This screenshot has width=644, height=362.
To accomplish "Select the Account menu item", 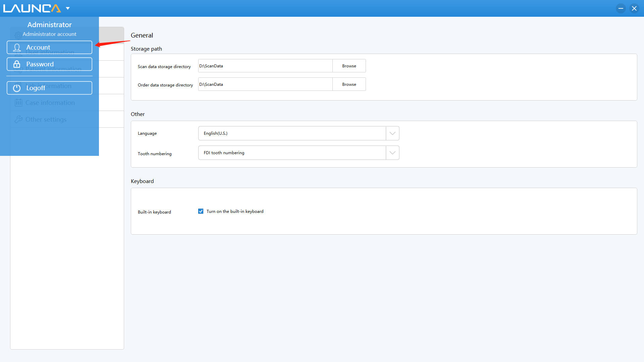I will point(49,47).
